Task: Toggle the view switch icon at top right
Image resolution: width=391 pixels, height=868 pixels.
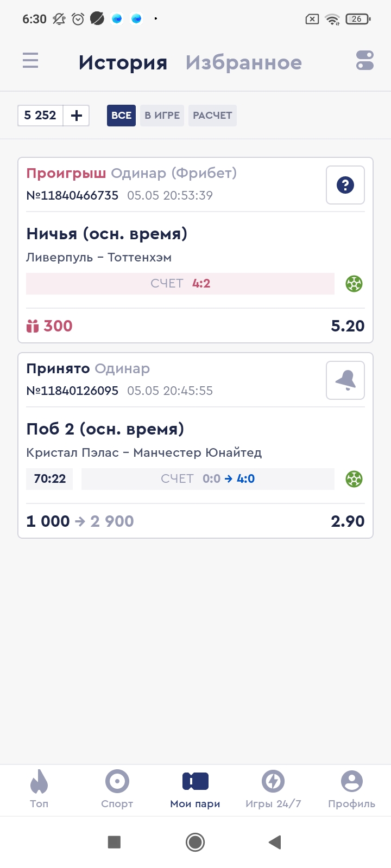Action: [x=365, y=60]
